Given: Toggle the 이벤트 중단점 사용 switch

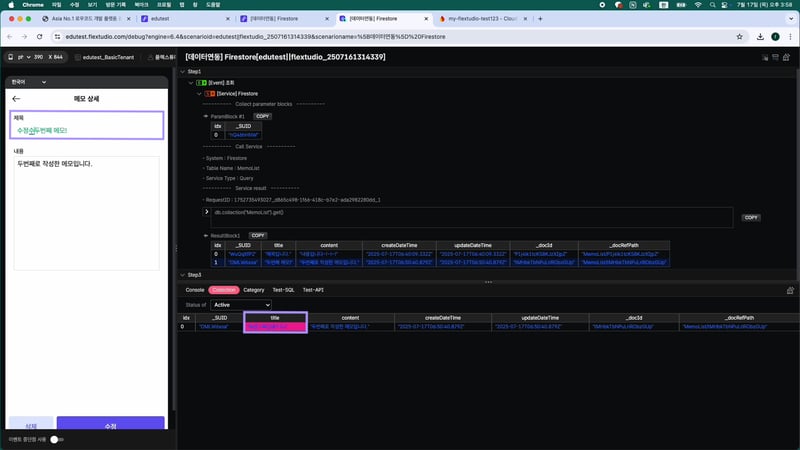Looking at the screenshot, I should click(56, 439).
